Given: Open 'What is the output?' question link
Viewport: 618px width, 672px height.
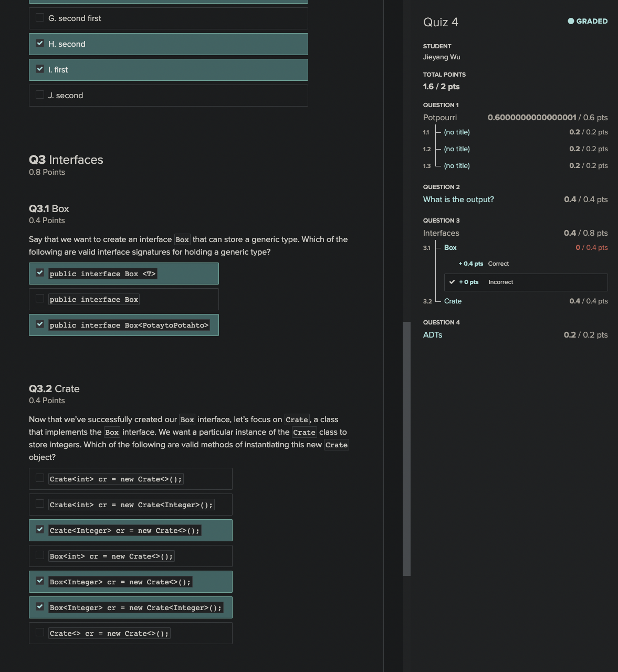Looking at the screenshot, I should coord(458,199).
